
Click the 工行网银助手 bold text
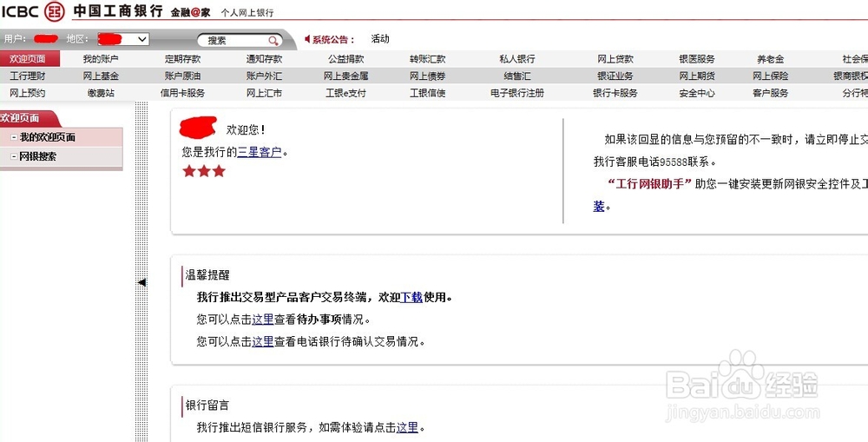pyautogui.click(x=650, y=184)
